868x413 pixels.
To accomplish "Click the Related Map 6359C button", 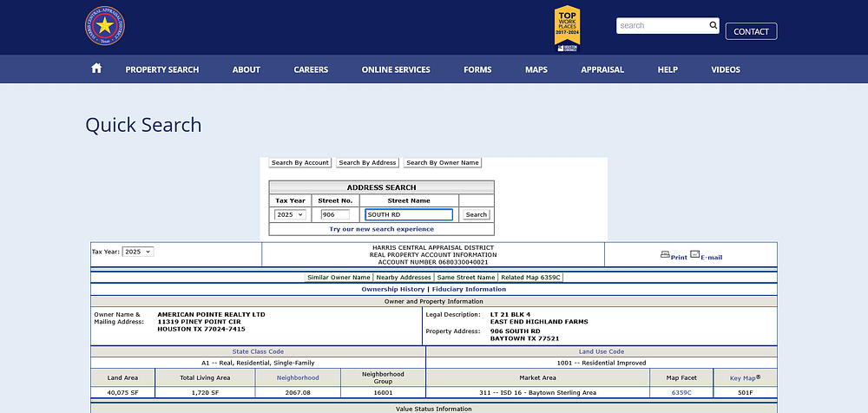I will 530,278.
